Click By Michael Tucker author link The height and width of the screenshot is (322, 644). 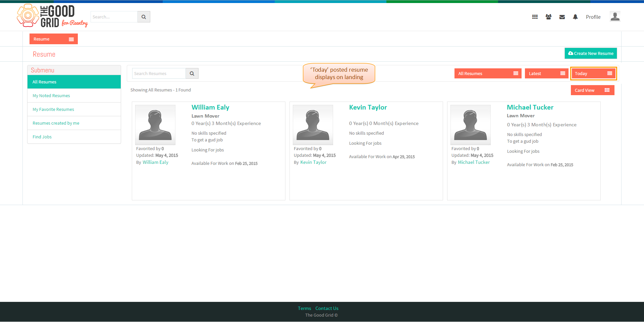click(474, 162)
